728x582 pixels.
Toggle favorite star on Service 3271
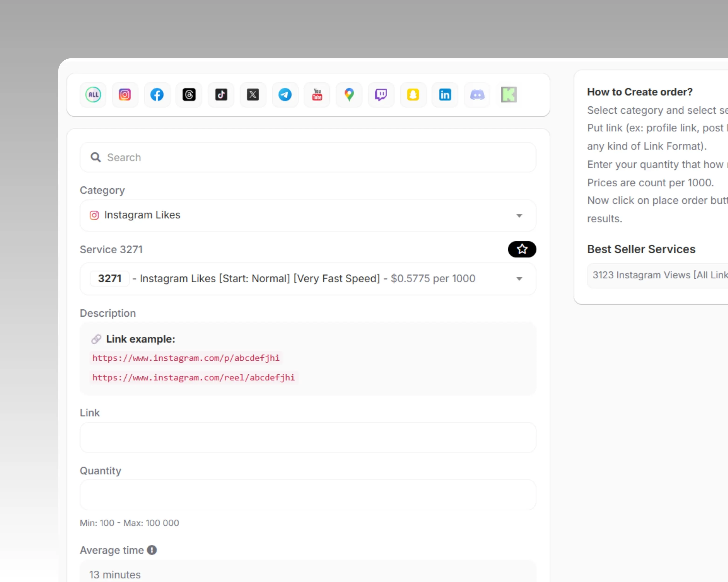(x=522, y=249)
